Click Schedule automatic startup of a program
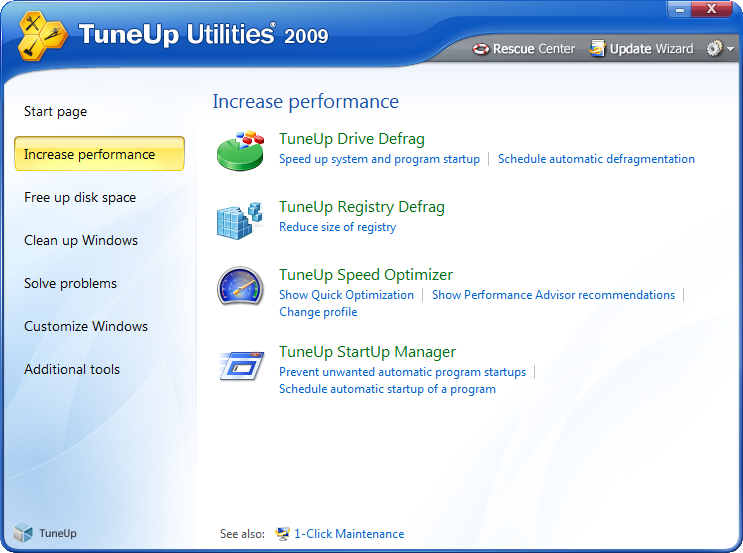Screen dimensions: 743x553 tap(387, 389)
